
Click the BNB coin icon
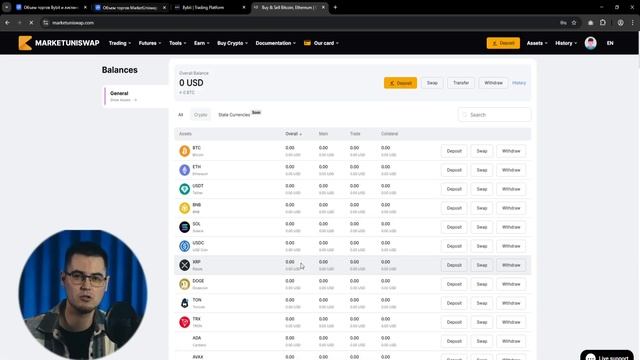point(184,208)
